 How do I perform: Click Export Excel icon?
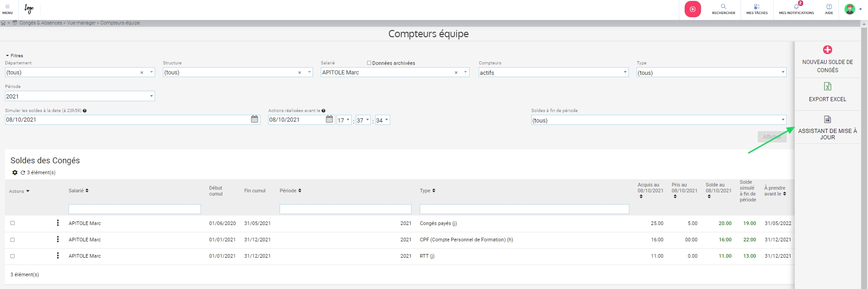click(827, 87)
